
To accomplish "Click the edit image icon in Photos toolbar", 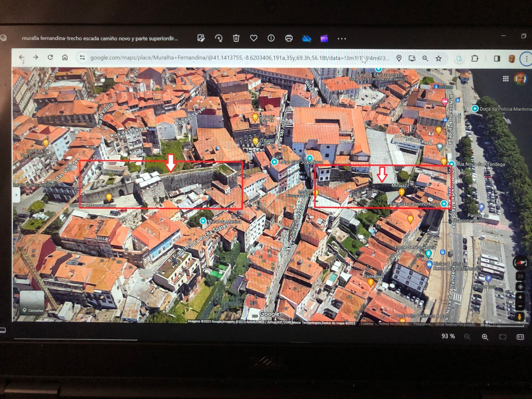I will tap(201, 38).
